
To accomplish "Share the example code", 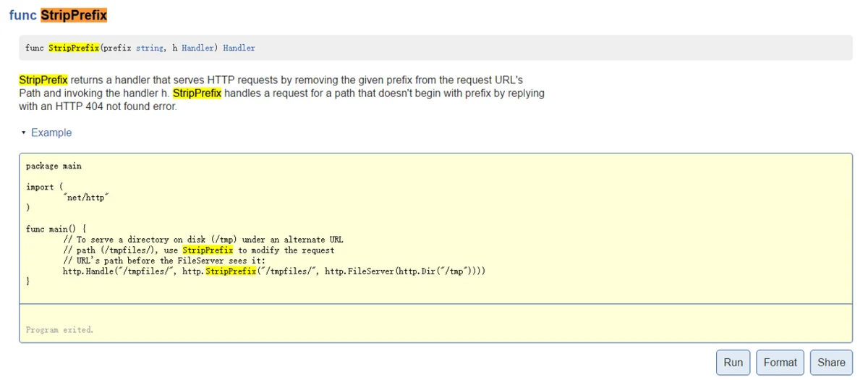I will [x=831, y=363].
